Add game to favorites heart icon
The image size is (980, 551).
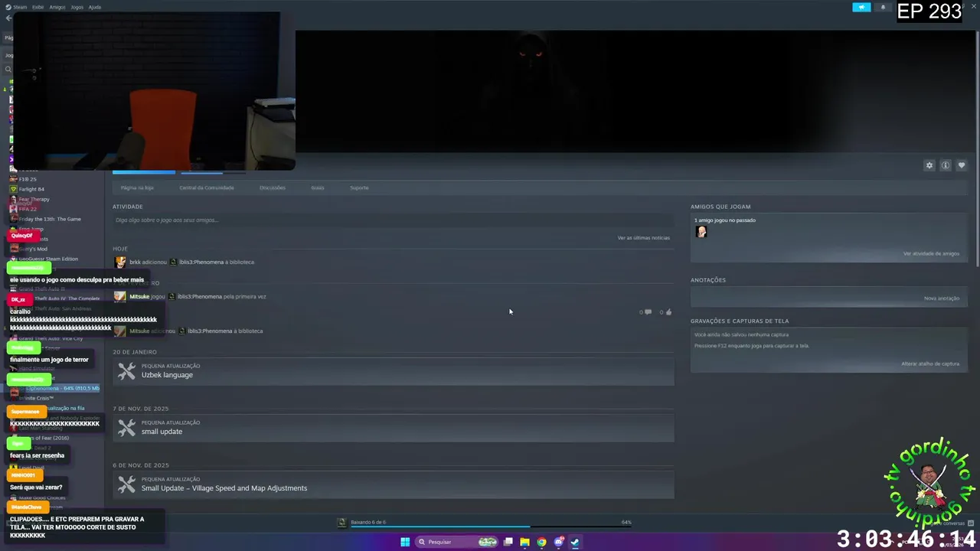point(962,165)
